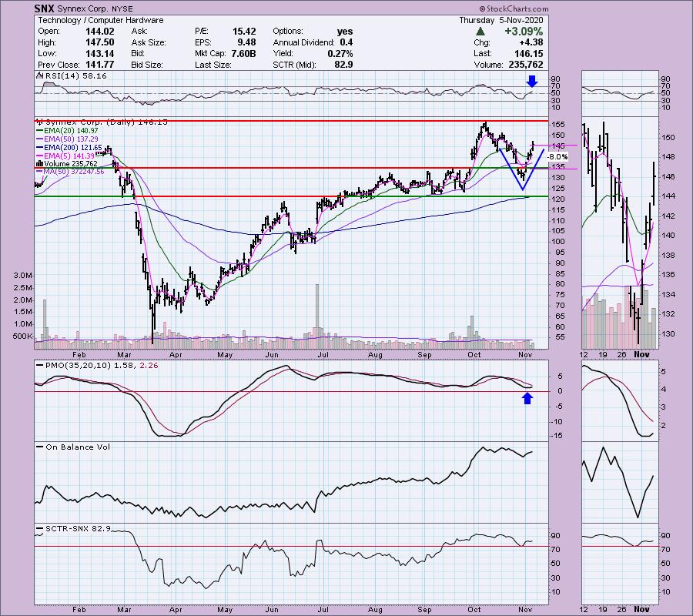Select the 'Synnex Corp. NYSE' company name
Screen dimensions: 693x616
[95, 8]
